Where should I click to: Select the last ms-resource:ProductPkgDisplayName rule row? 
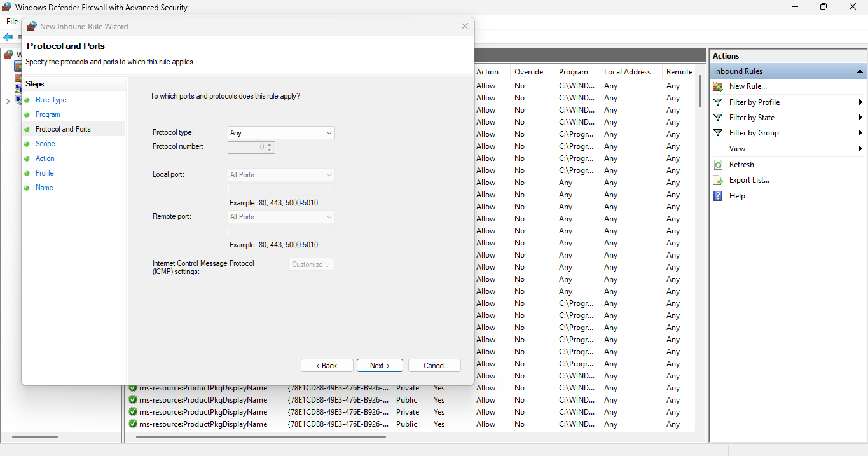pos(411,424)
